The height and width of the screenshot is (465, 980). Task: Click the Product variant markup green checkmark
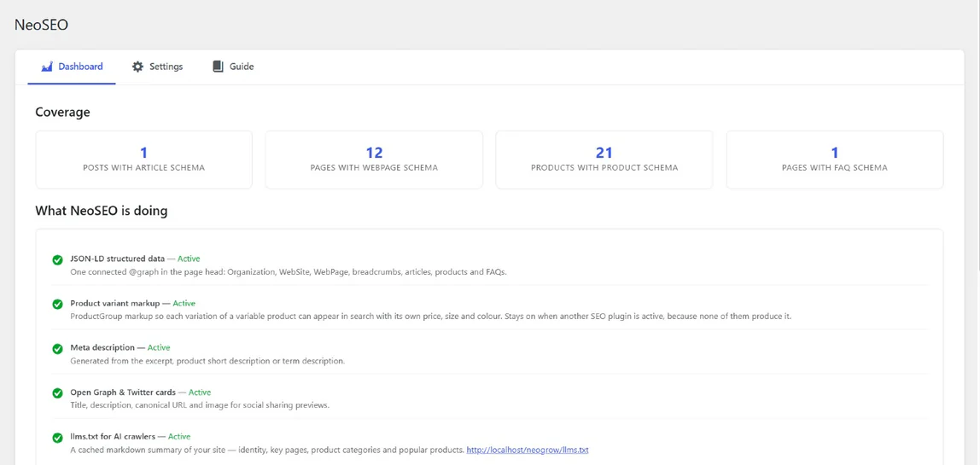[57, 304]
